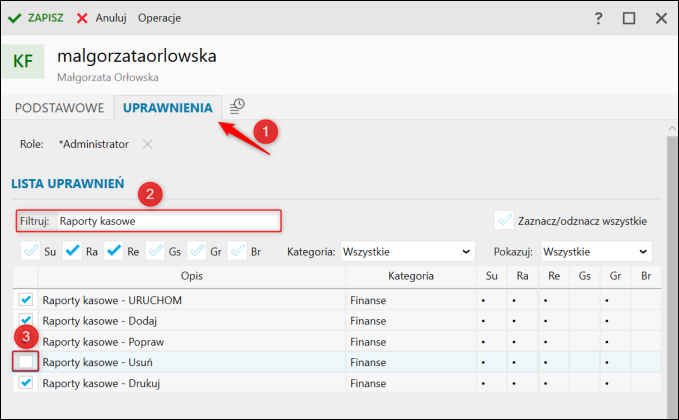Switch to the PODSTAWOWE tab
Viewport: 679px width, 420px height.
pos(59,108)
